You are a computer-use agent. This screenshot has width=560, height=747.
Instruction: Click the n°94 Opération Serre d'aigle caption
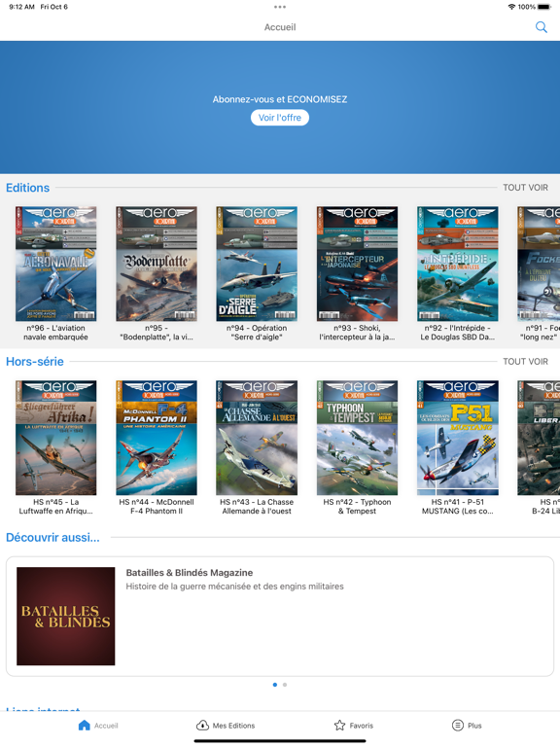click(x=257, y=333)
